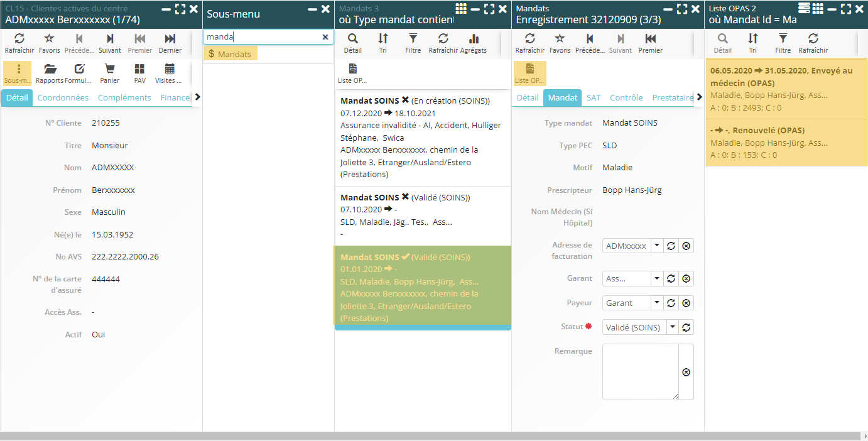Image resolution: width=868 pixels, height=441 pixels.
Task: Clear the Payeur field with the X button
Action: click(686, 303)
